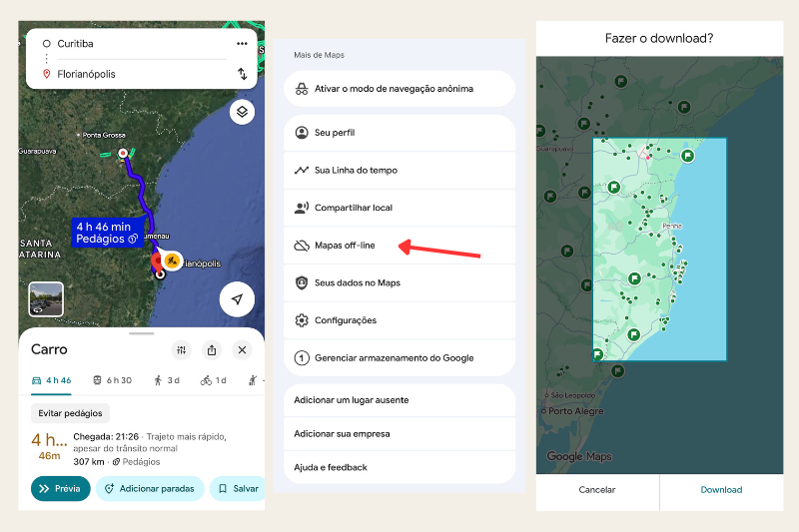Image resolution: width=799 pixels, height=532 pixels.
Task: Tap the roadwork warning icon on route
Action: (x=172, y=262)
